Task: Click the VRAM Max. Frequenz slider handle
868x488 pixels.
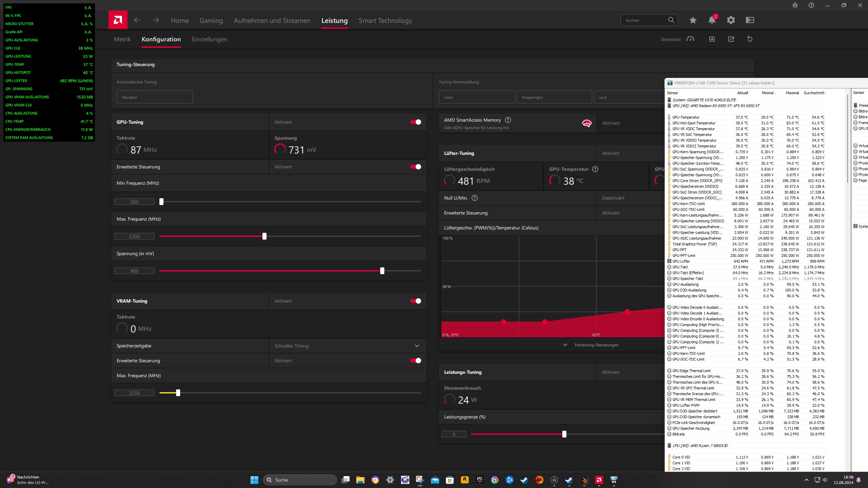Action: tap(178, 393)
